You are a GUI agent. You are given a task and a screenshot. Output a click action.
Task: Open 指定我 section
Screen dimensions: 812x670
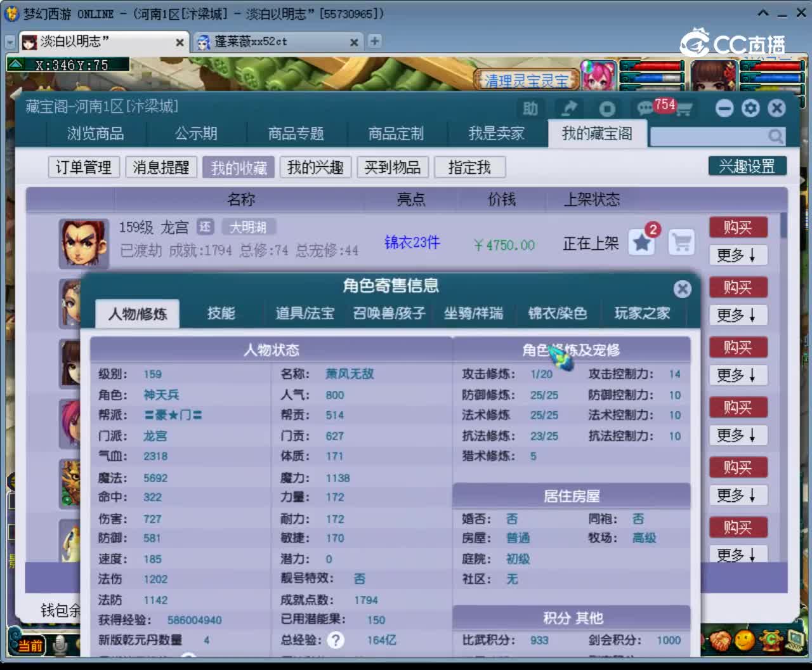point(470,167)
